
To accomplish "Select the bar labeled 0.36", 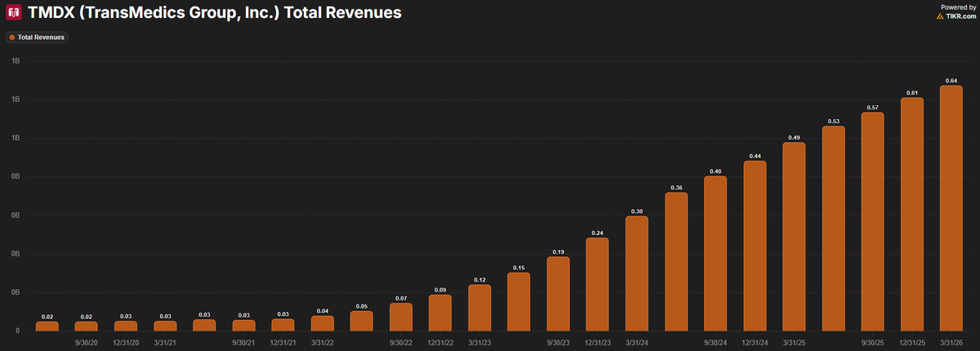I will point(676,261).
